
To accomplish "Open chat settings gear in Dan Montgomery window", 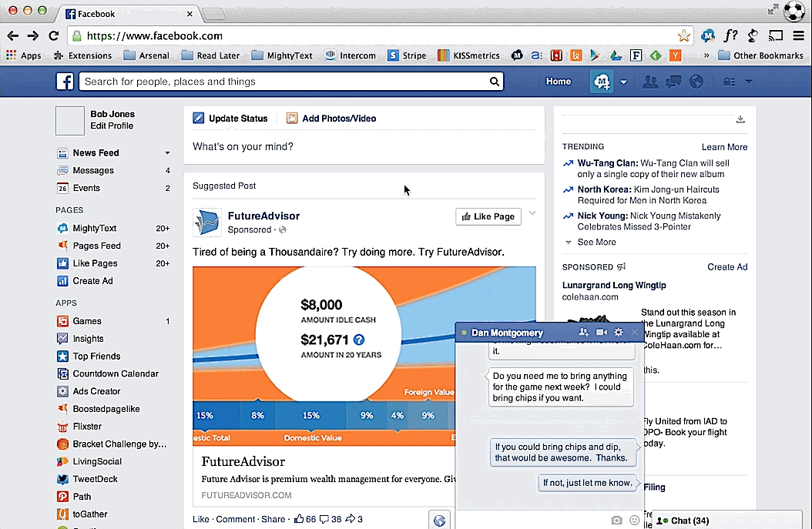I will 618,332.
